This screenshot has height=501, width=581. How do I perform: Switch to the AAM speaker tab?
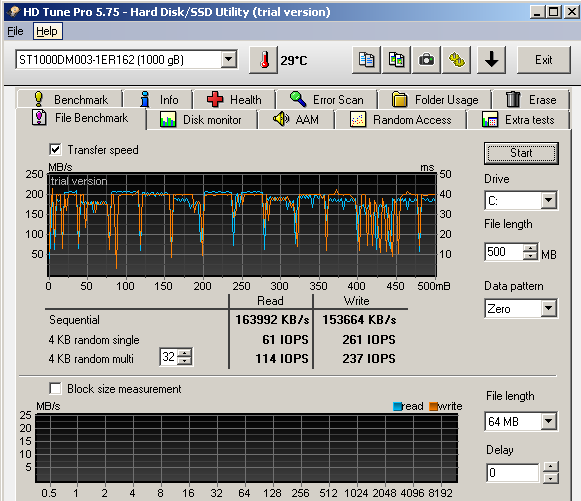tap(296, 120)
